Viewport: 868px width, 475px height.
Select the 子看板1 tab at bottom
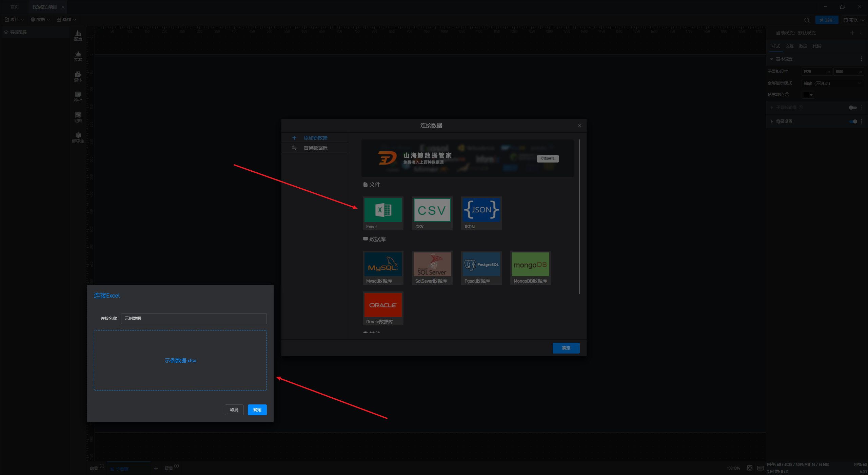click(x=128, y=468)
